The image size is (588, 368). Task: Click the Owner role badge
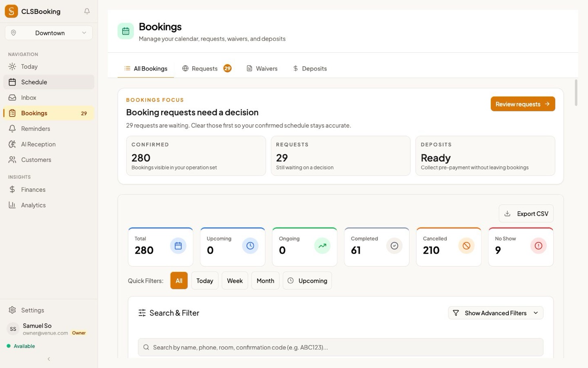79,333
